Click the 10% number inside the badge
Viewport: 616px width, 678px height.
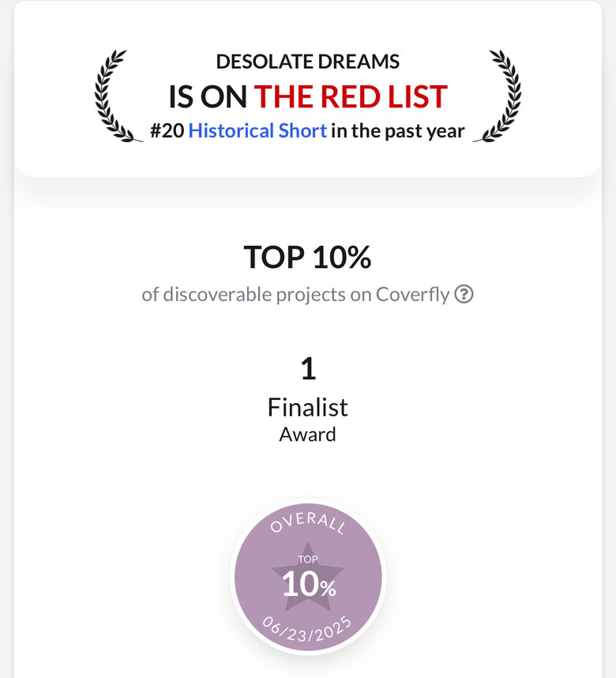pyautogui.click(x=309, y=585)
